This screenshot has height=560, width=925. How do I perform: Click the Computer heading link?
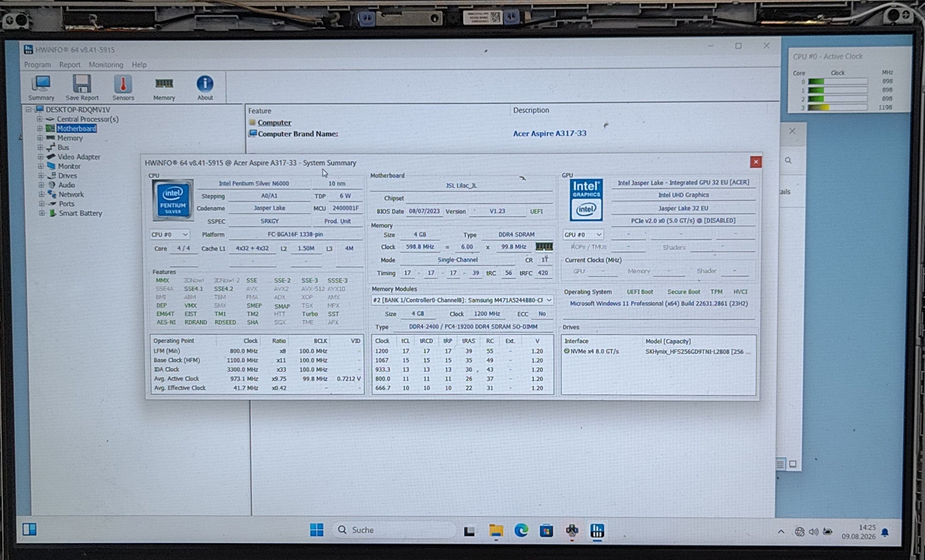coord(274,122)
